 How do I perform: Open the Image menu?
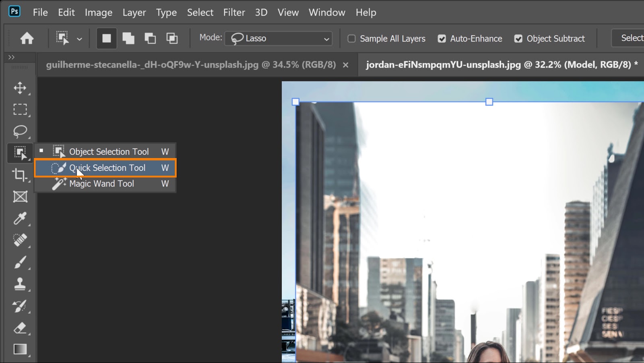click(99, 12)
